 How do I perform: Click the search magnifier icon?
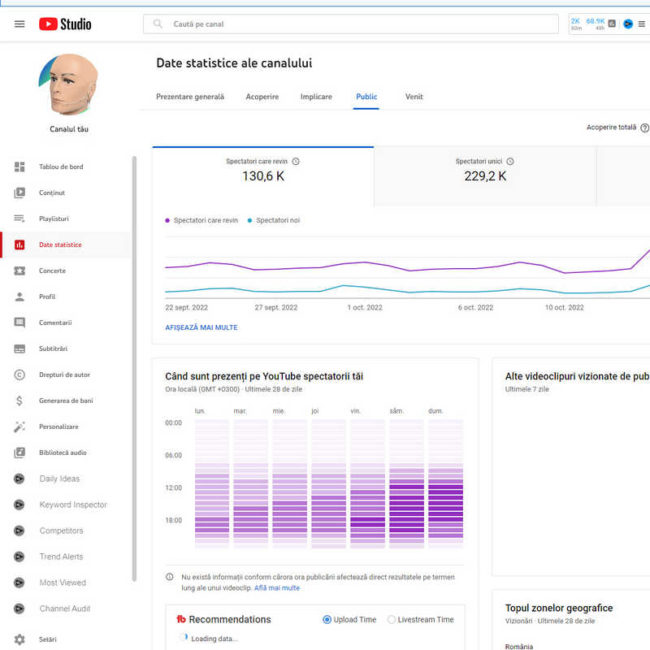(158, 24)
